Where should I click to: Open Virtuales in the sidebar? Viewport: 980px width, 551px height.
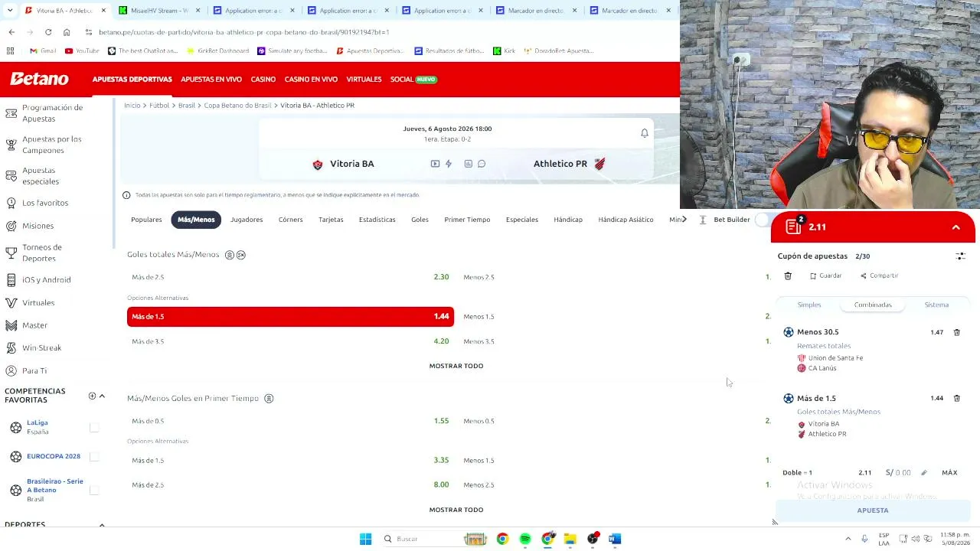click(38, 302)
